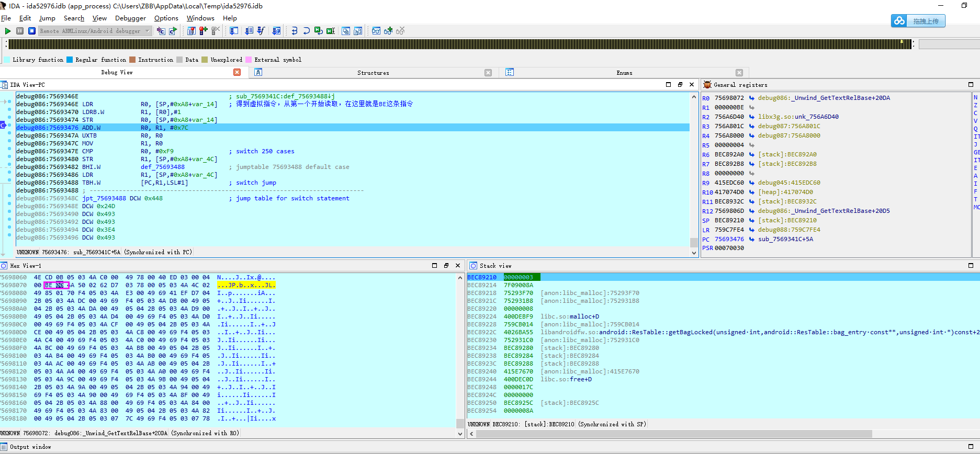Click the Stack view horizontal scrollbar

670,434
